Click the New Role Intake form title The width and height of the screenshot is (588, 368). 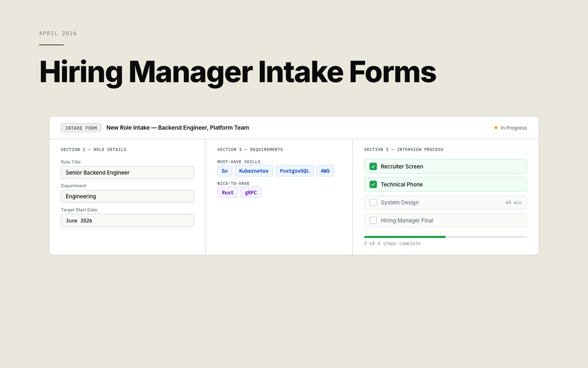178,128
